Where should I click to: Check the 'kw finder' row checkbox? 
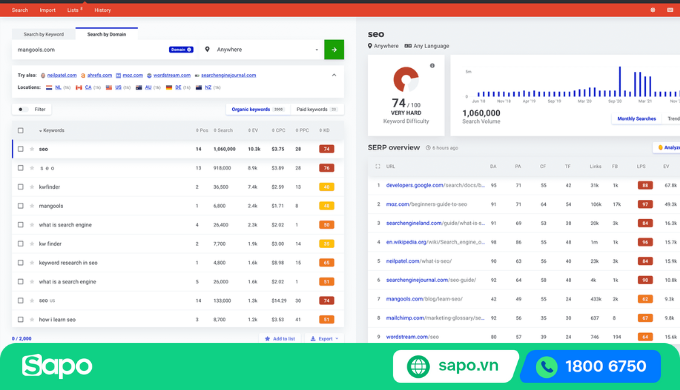pos(20,244)
